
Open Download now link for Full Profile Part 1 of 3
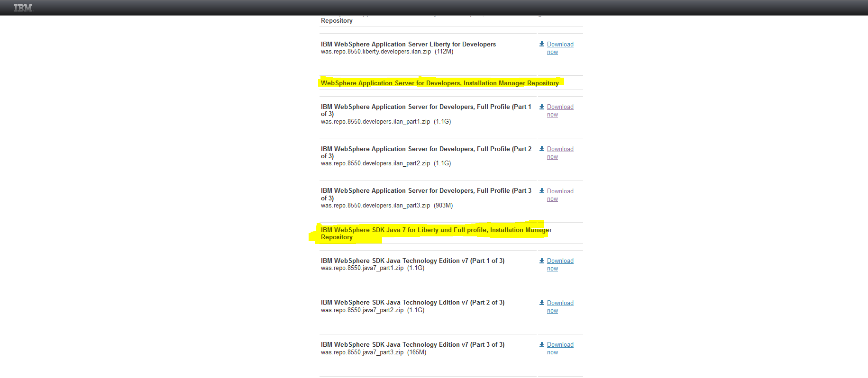pyautogui.click(x=560, y=110)
